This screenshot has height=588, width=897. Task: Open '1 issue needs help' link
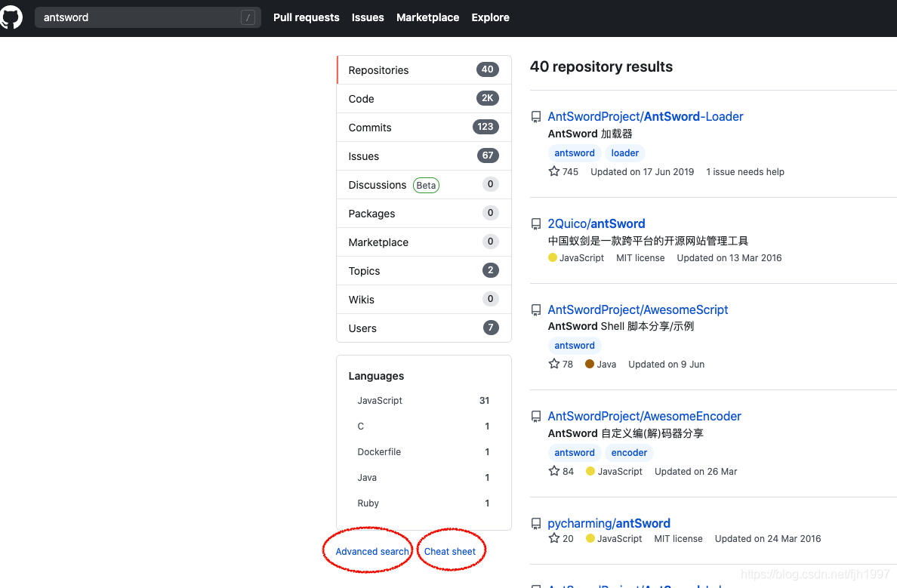744,171
